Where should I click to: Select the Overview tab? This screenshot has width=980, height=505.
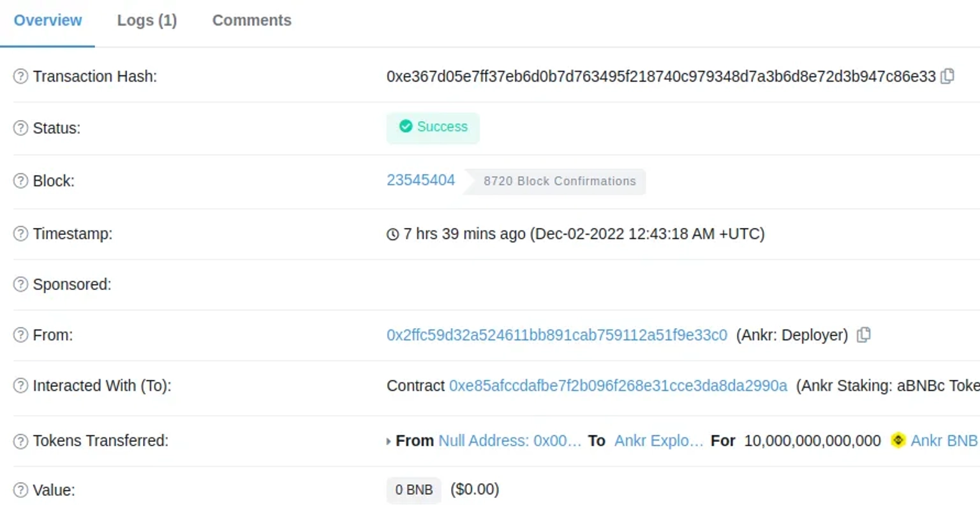48,20
